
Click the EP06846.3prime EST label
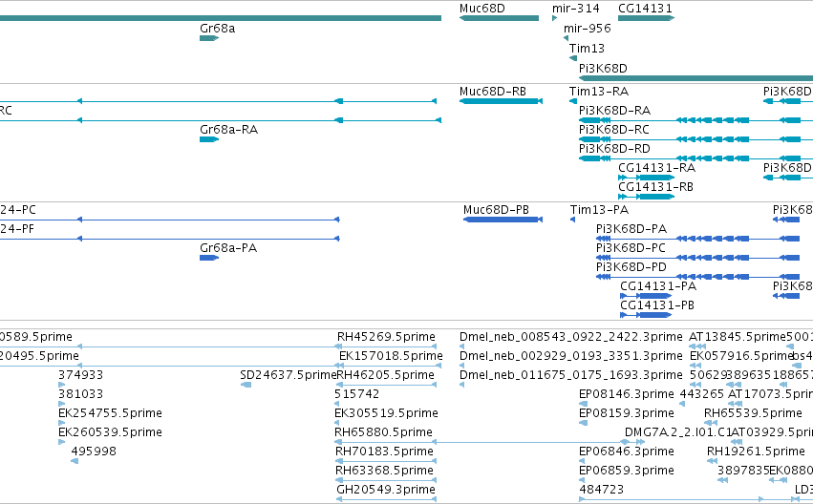(627, 451)
